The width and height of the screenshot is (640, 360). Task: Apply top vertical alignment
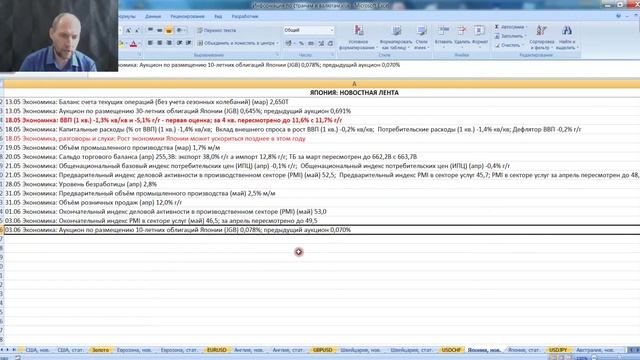pos(150,30)
